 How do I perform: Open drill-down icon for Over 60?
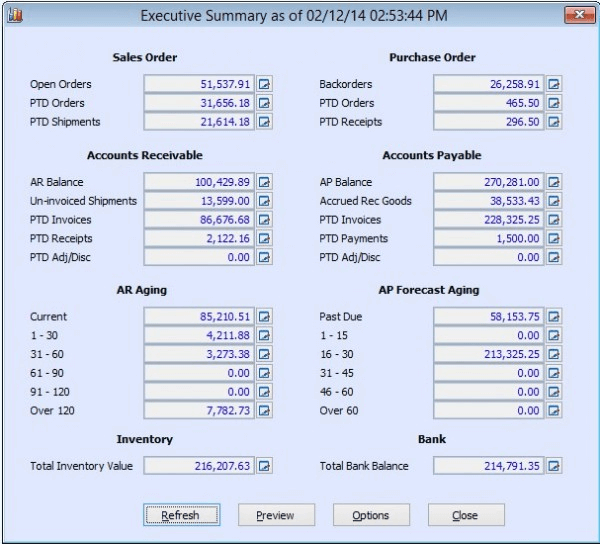tap(554, 410)
